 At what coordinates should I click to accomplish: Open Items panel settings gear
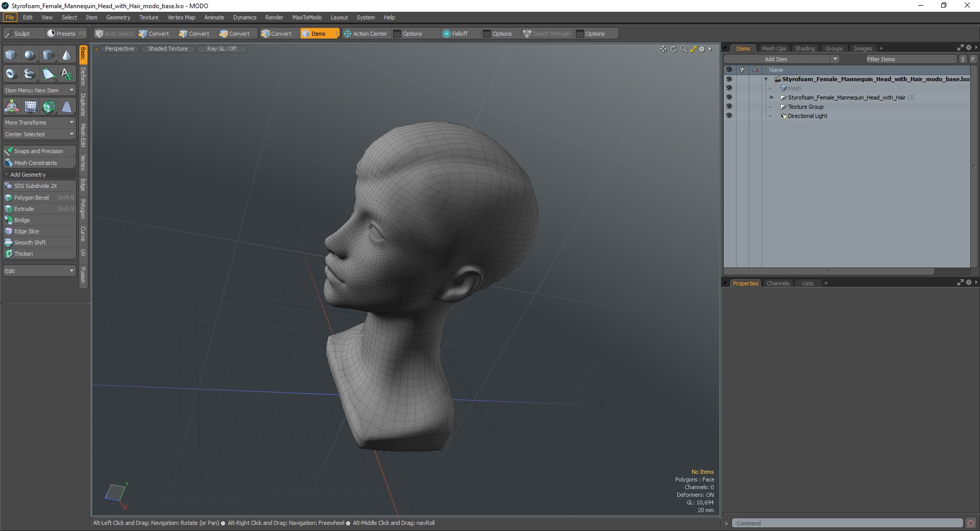click(968, 47)
